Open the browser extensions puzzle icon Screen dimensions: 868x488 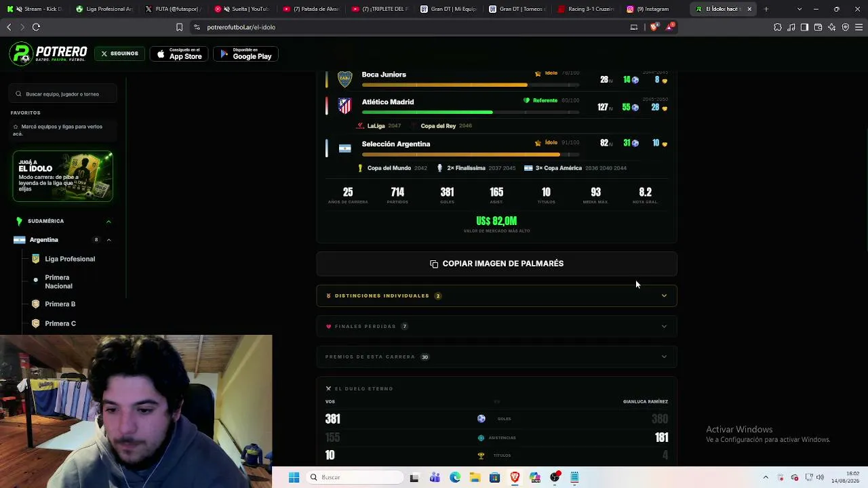[778, 27]
